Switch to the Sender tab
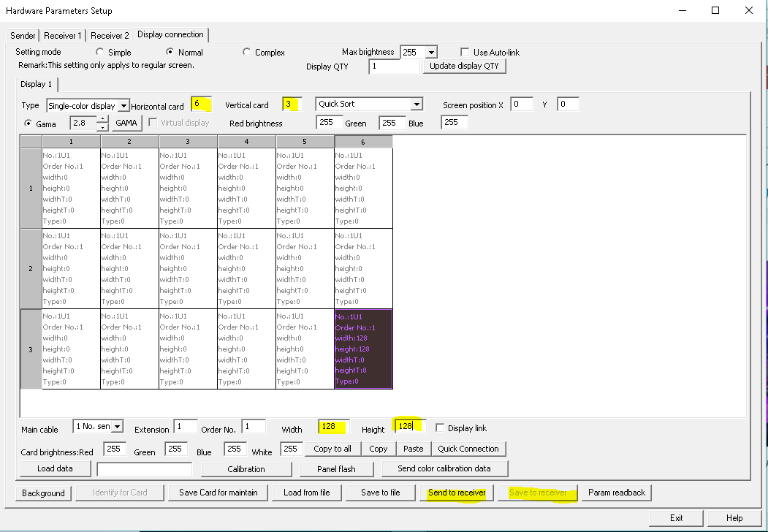Screen dimensions: 768x532 pyautogui.click(x=23, y=35)
